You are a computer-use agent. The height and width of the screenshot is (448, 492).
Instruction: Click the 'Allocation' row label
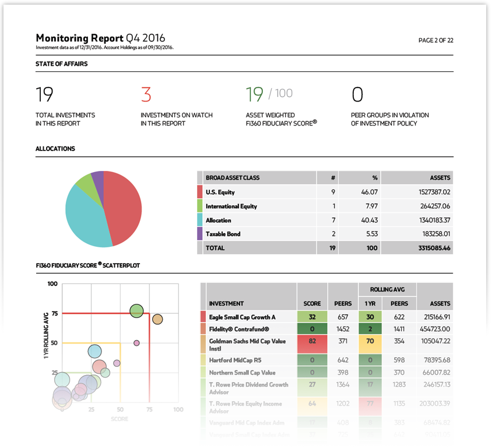click(x=219, y=220)
